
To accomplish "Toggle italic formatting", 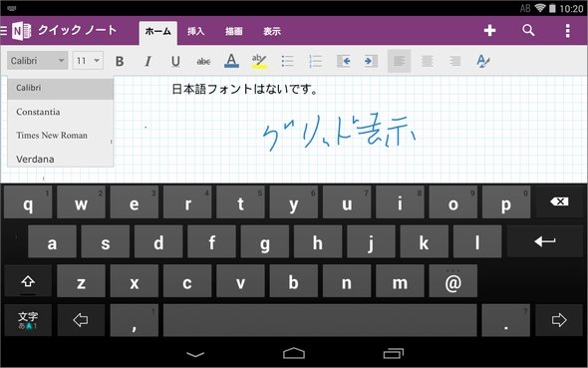I will point(147,61).
